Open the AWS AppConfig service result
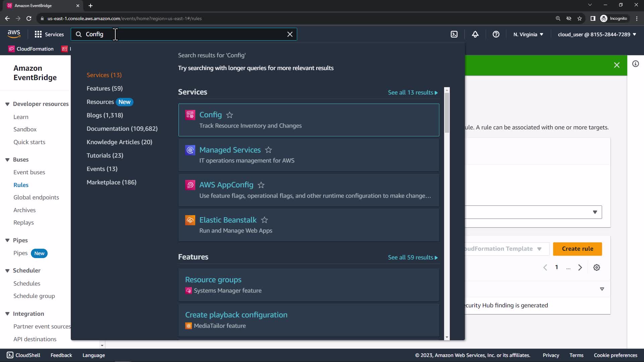Screen dimensions: 644x362 click(x=226, y=185)
